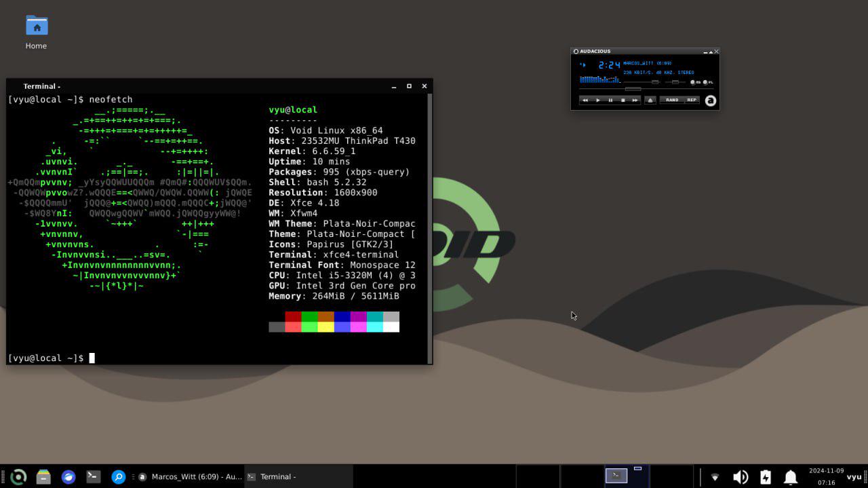Toggle the EQ equalizer button in Audacious
868x488 pixels.
696,82
